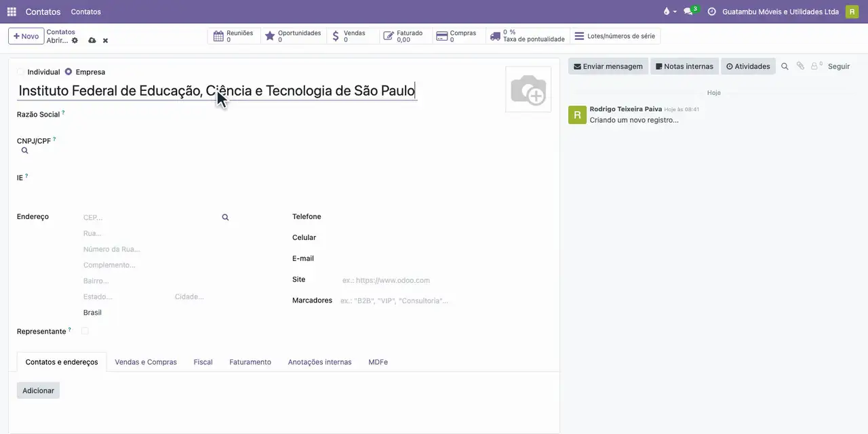Open the Vendas dollar stat button
868x434 pixels.
coord(353,36)
